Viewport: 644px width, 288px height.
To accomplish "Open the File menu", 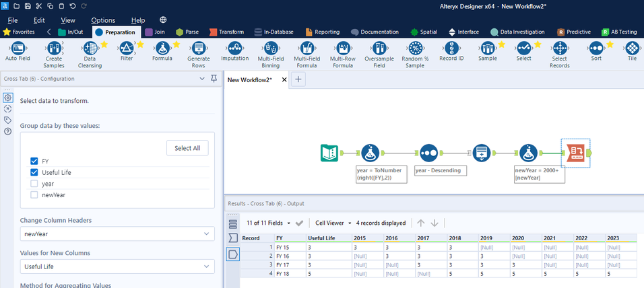I will [x=12, y=20].
